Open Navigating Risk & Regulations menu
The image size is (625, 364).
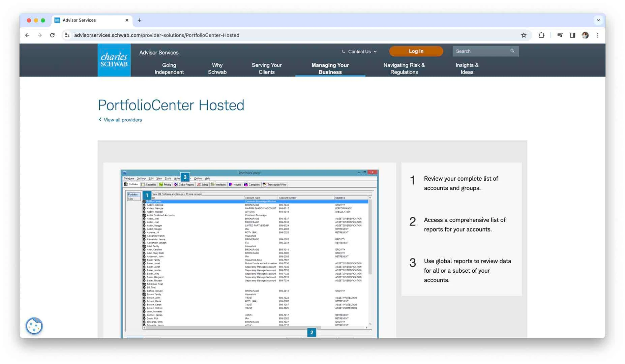[404, 68]
